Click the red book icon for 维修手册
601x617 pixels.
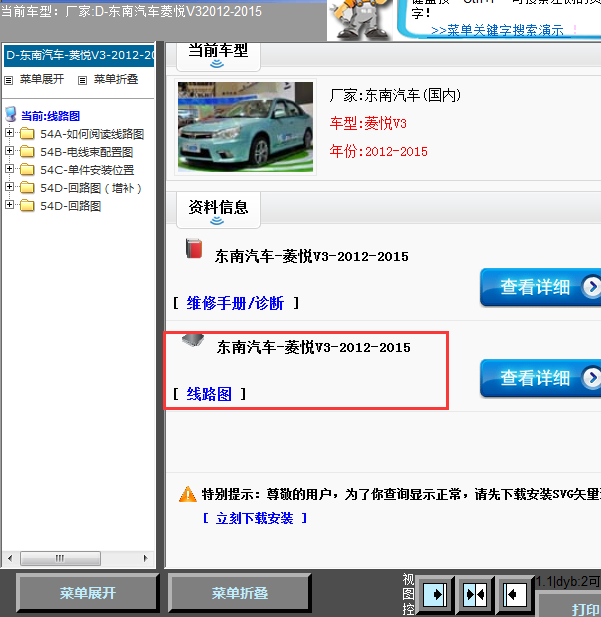pos(194,248)
